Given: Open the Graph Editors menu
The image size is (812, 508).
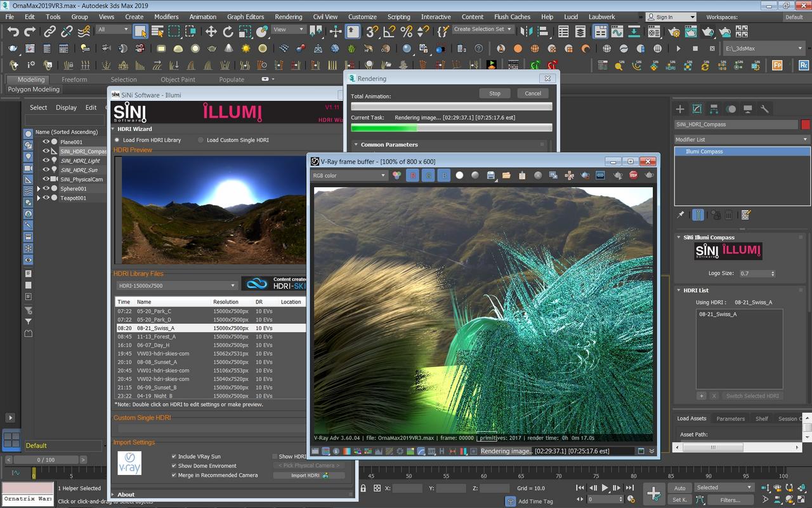Looking at the screenshot, I should point(246,17).
